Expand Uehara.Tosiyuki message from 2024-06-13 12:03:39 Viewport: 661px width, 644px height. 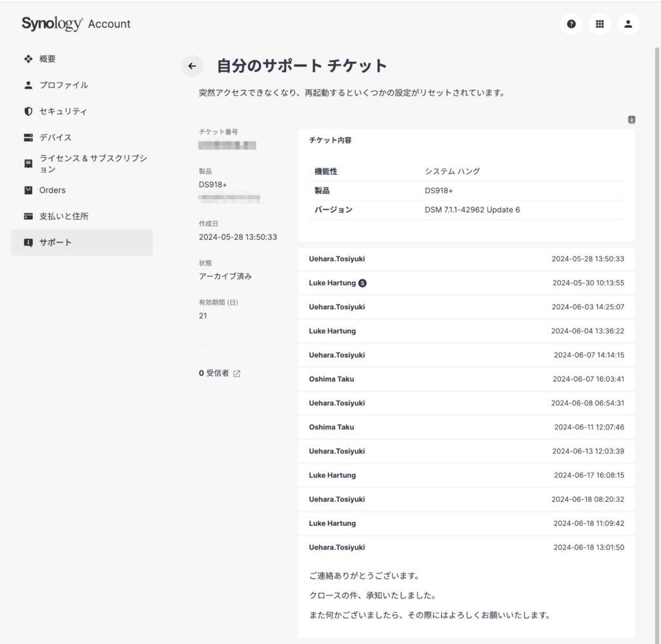pyautogui.click(x=466, y=452)
